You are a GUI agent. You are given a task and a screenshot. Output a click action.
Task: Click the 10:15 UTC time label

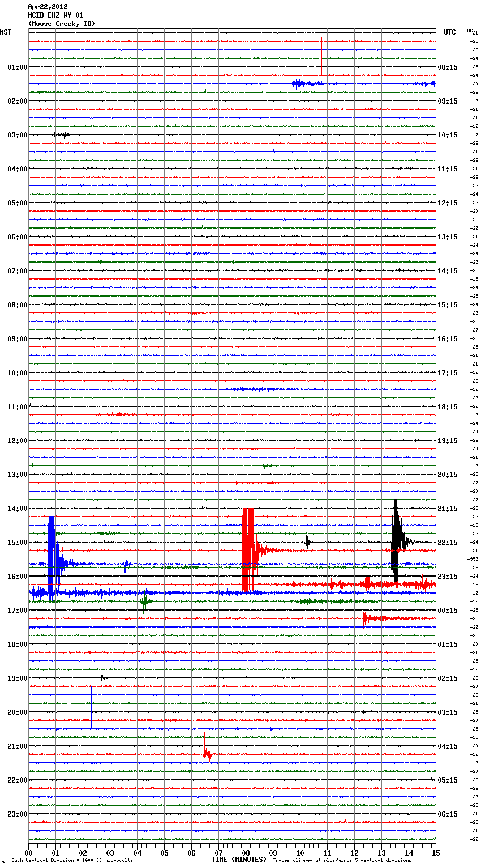[448, 135]
